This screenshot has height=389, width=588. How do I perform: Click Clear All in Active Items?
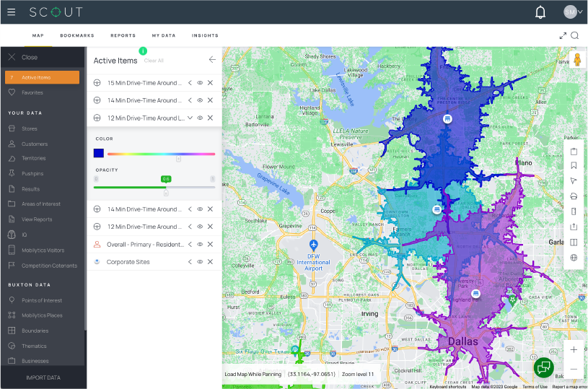[154, 61]
